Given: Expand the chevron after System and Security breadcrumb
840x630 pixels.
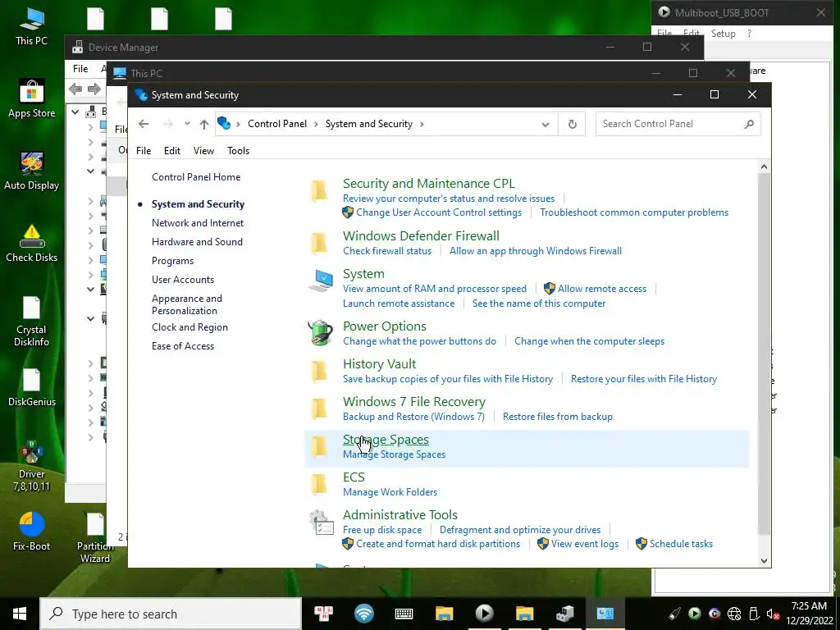Looking at the screenshot, I should click(422, 125).
